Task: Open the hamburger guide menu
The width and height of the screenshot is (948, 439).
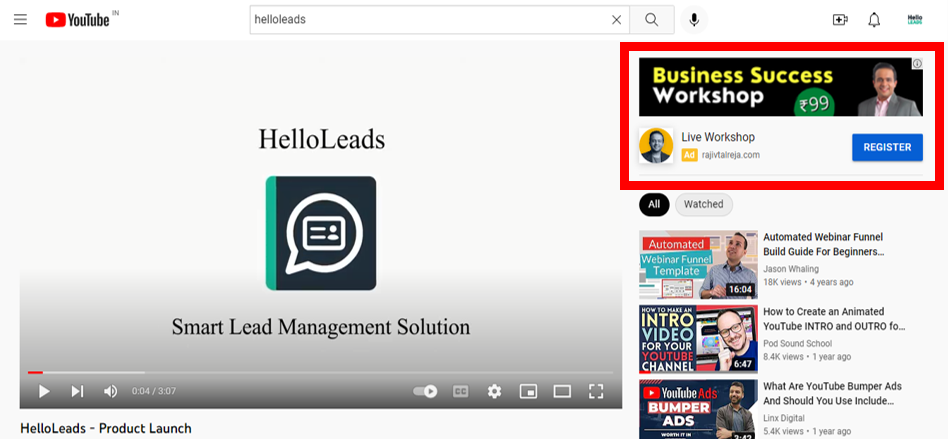Action: 21,19
